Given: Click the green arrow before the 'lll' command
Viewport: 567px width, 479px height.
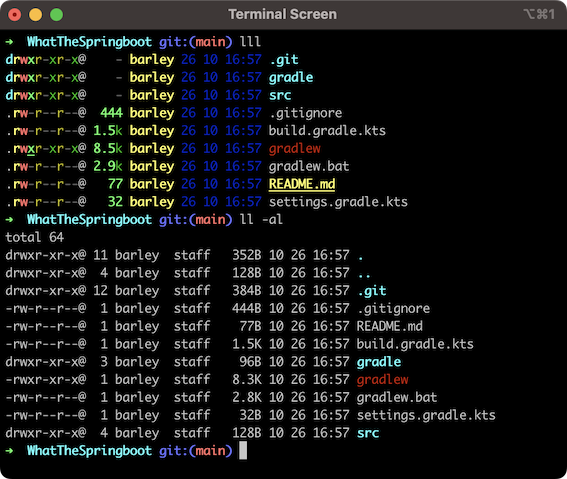Looking at the screenshot, I should [9, 42].
